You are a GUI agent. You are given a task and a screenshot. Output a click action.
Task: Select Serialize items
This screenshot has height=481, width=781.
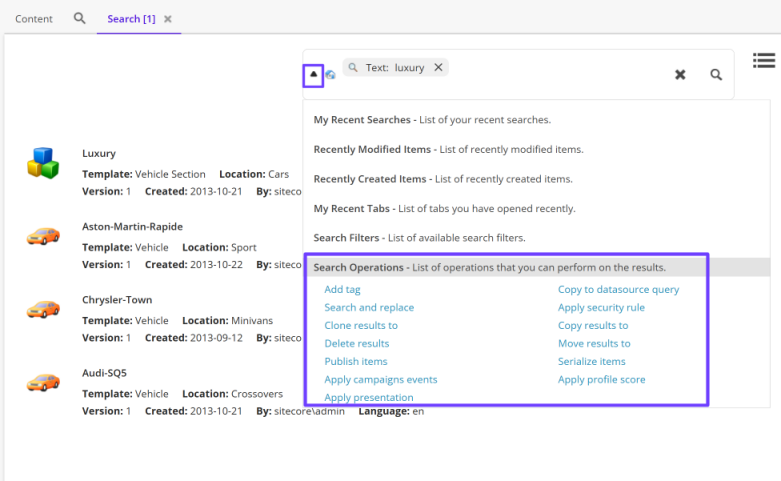(591, 361)
